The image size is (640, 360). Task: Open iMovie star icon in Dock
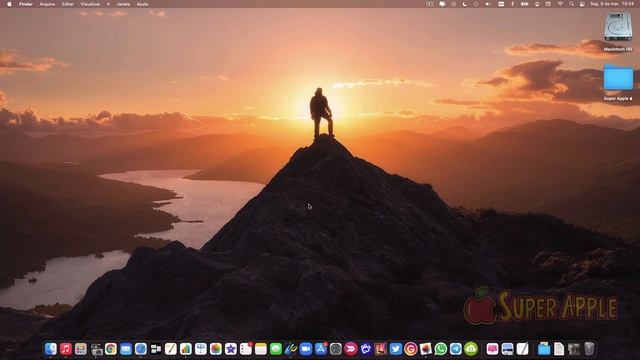click(x=231, y=349)
